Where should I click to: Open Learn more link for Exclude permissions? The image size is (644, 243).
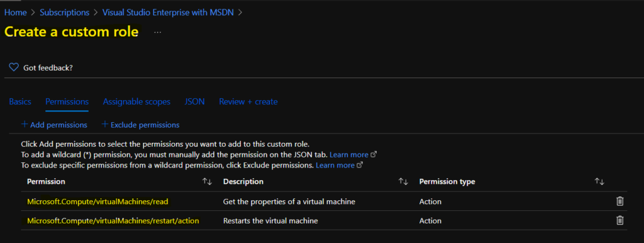coord(335,166)
